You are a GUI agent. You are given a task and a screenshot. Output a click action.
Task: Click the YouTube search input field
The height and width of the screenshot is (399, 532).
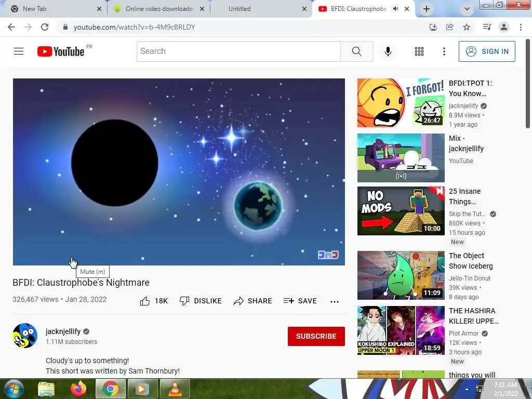point(238,51)
